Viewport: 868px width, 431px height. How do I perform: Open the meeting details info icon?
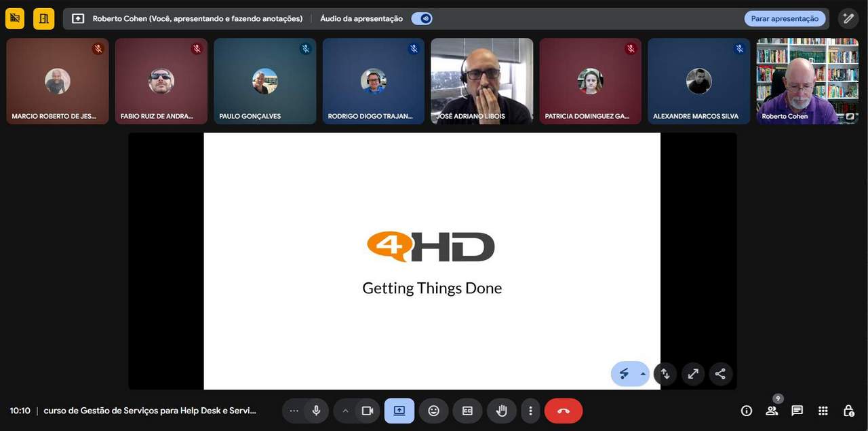[x=747, y=411]
